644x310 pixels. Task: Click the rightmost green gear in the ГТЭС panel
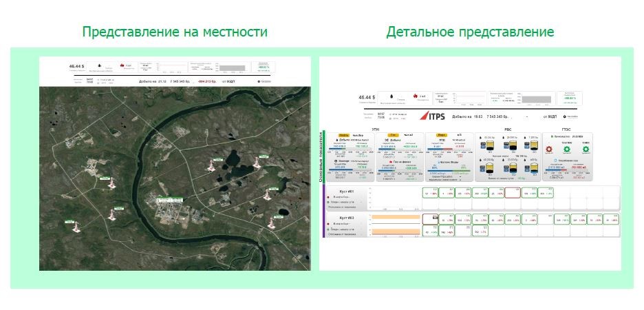coord(586,149)
